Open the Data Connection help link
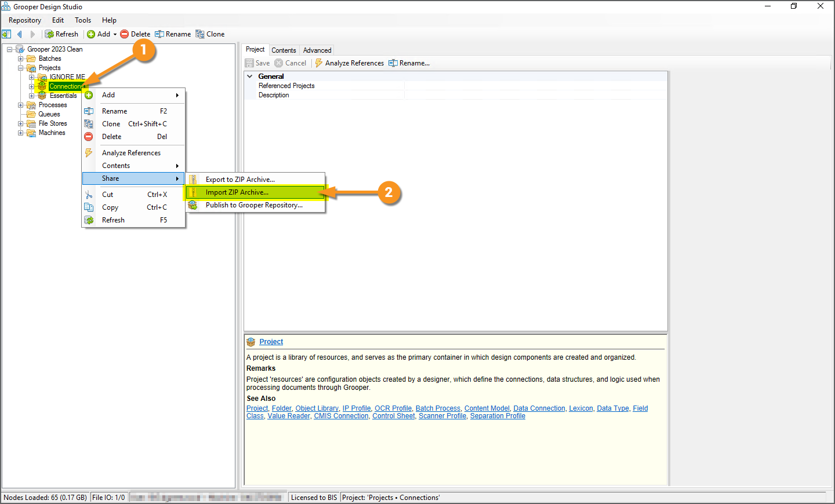The width and height of the screenshot is (835, 504). (x=539, y=408)
